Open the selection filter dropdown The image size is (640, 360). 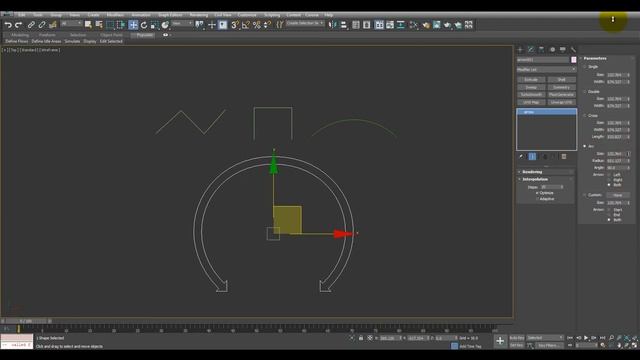71,24
